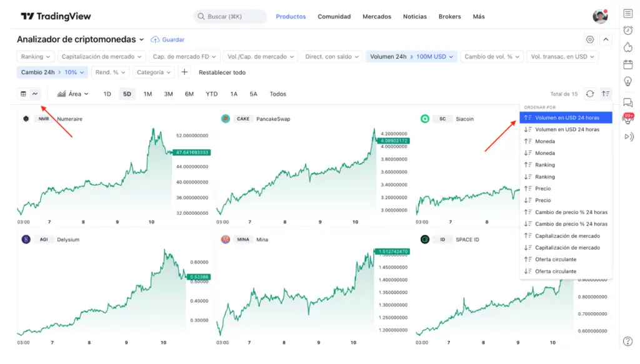Click the search magnifier icon
640x364 pixels.
pyautogui.click(x=201, y=16)
